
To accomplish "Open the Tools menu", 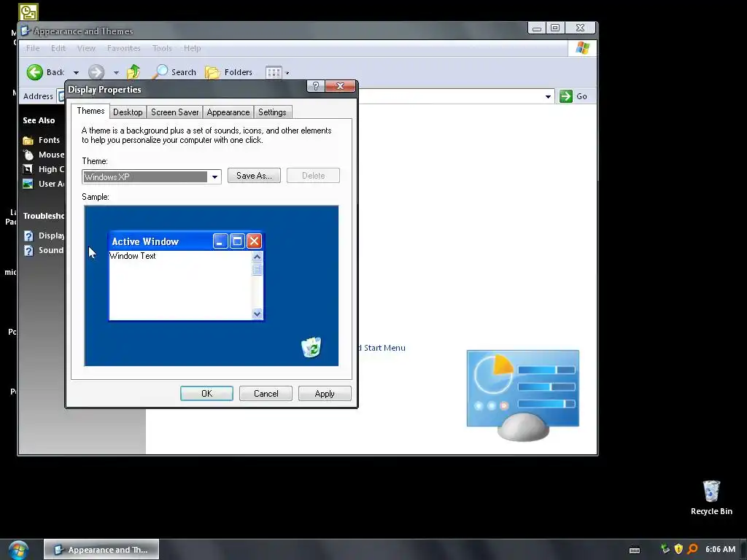I will 162,48.
